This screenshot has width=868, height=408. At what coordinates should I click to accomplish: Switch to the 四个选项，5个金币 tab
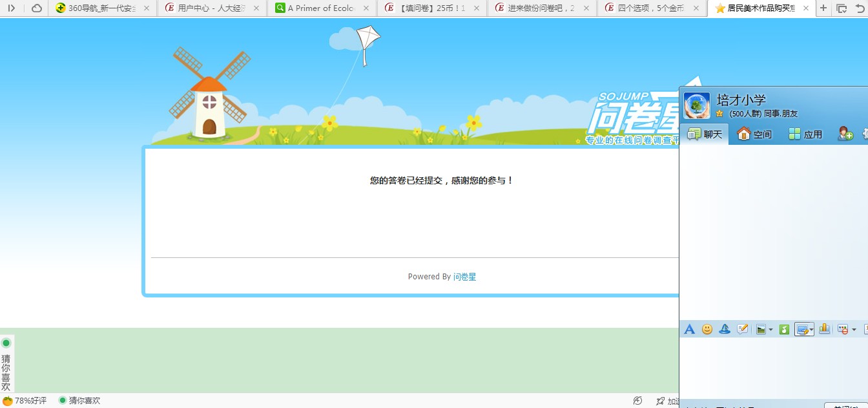[651, 8]
